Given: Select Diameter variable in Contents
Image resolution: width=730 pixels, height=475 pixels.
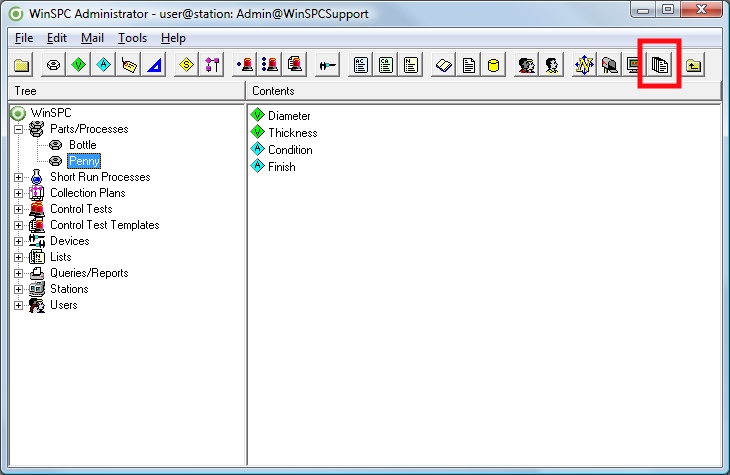Looking at the screenshot, I should tap(289, 115).
